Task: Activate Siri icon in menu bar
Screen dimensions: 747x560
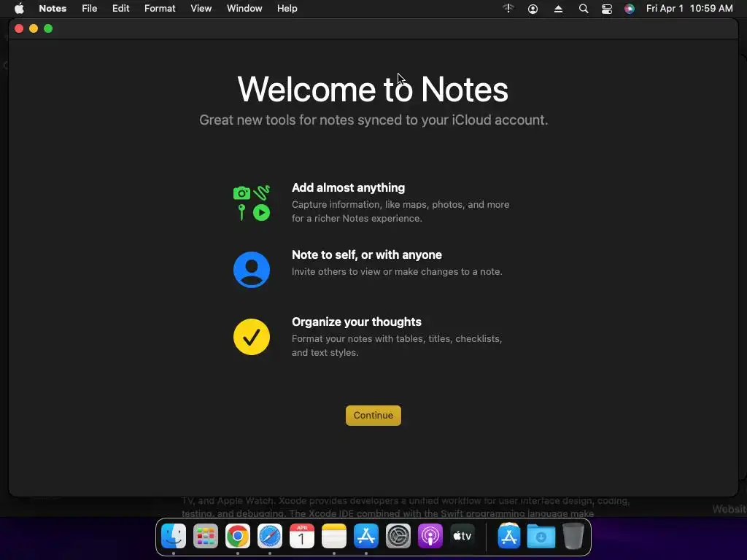Action: coord(630,9)
